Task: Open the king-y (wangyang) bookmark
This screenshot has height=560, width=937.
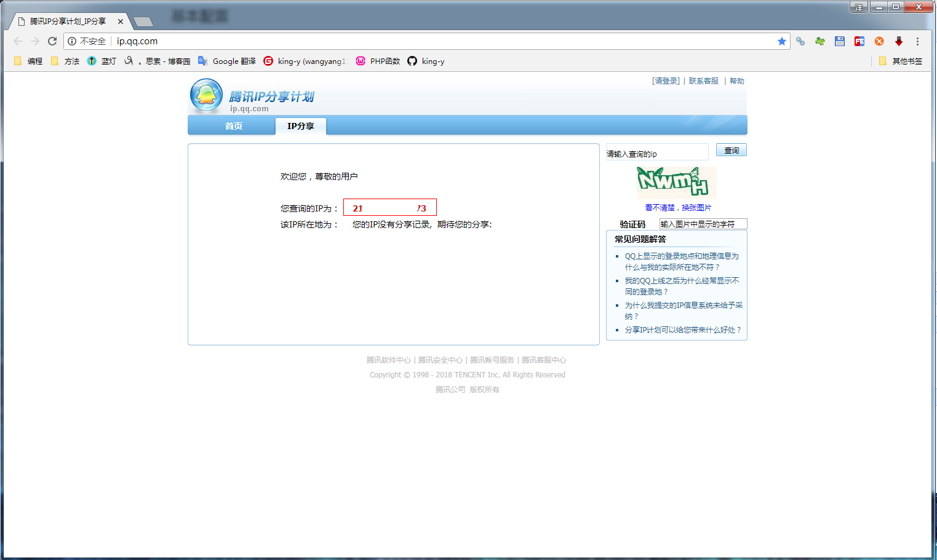Action: click(305, 61)
